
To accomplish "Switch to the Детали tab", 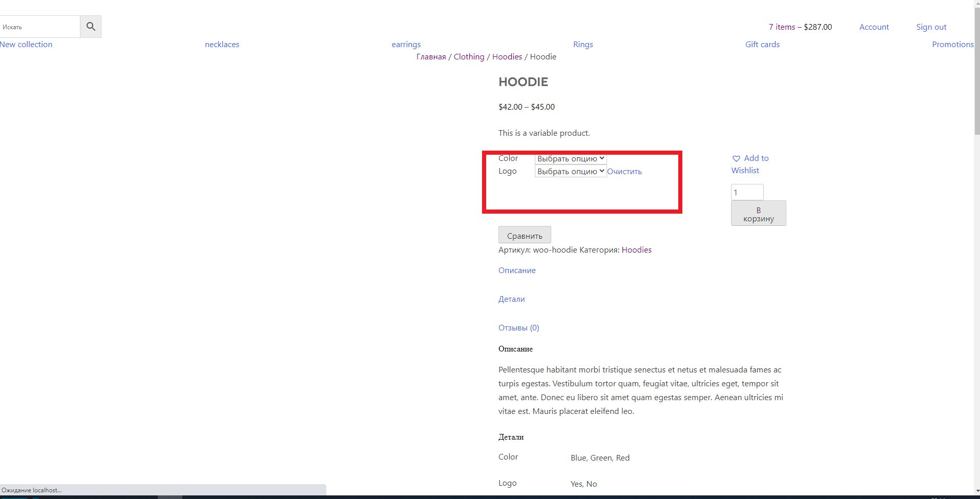I will (x=511, y=299).
